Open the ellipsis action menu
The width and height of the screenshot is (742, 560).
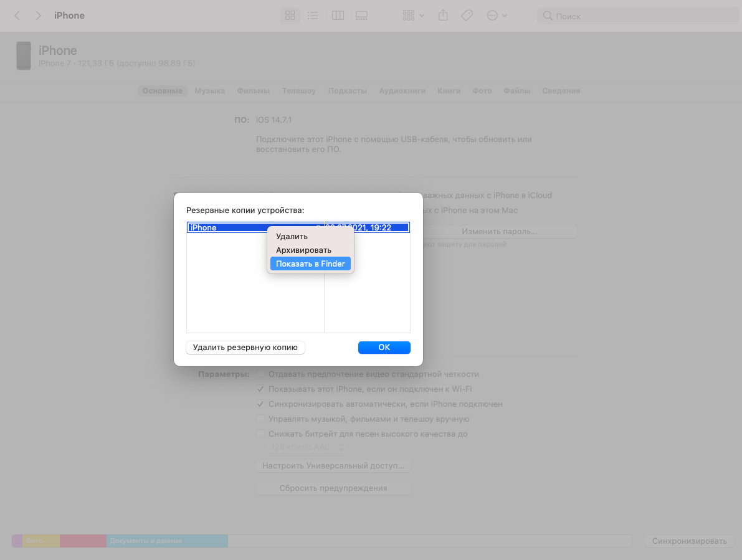tap(497, 16)
